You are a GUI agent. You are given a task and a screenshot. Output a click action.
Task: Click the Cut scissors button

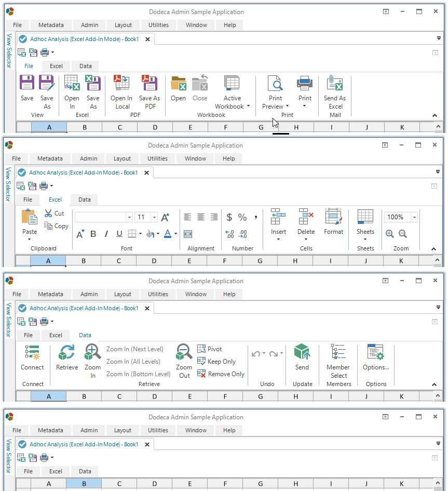point(55,214)
